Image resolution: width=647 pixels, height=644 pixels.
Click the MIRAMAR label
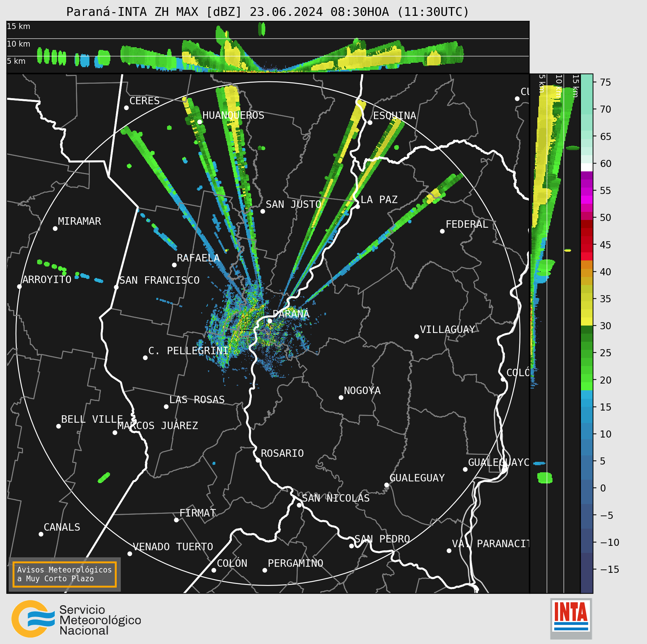pos(79,221)
